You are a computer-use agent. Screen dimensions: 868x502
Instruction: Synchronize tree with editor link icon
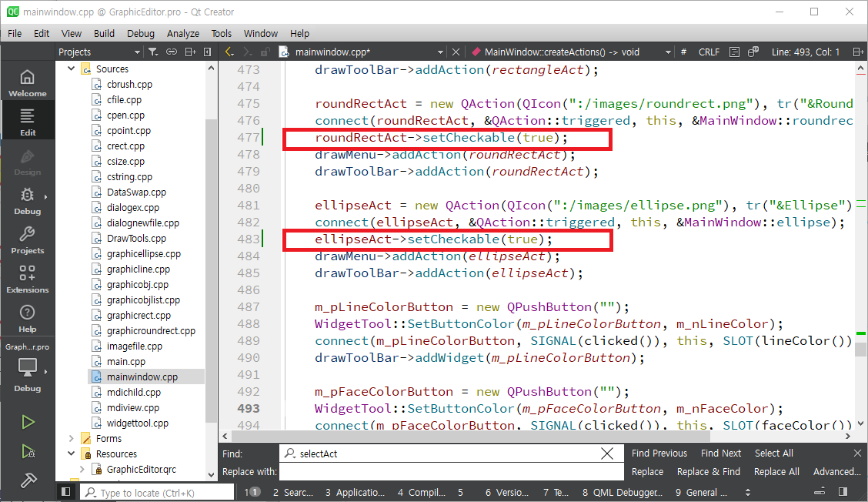172,52
